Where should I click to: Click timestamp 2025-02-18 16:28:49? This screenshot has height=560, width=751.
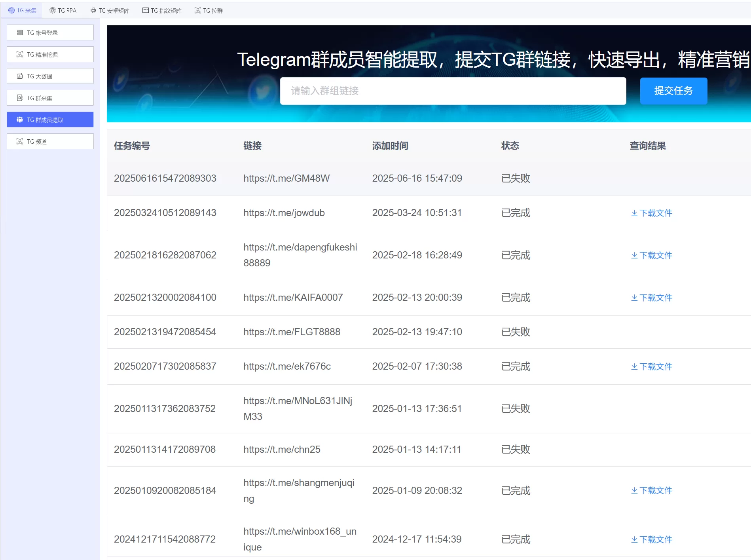point(417,255)
